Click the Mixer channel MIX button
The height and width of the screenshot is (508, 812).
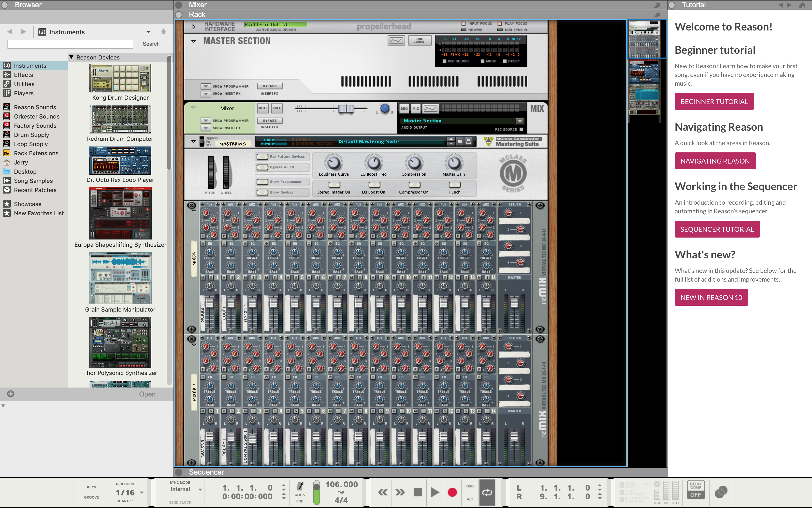[416, 109]
